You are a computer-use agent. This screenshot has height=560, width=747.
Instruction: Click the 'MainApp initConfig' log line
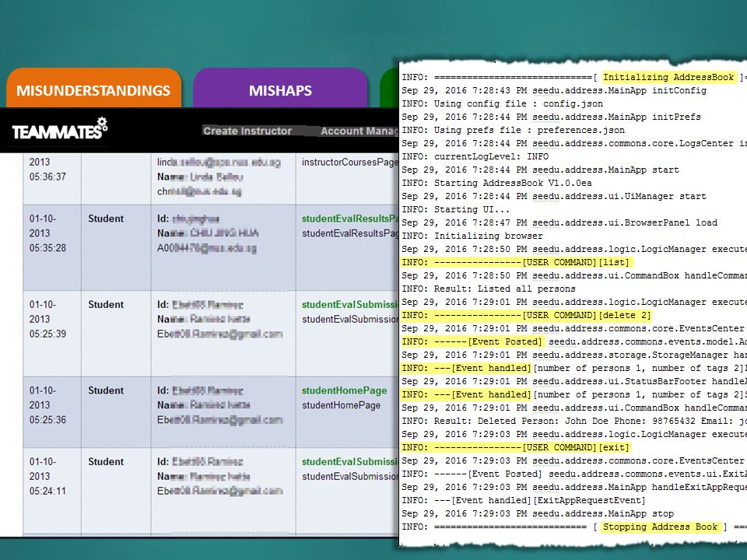tap(554, 90)
